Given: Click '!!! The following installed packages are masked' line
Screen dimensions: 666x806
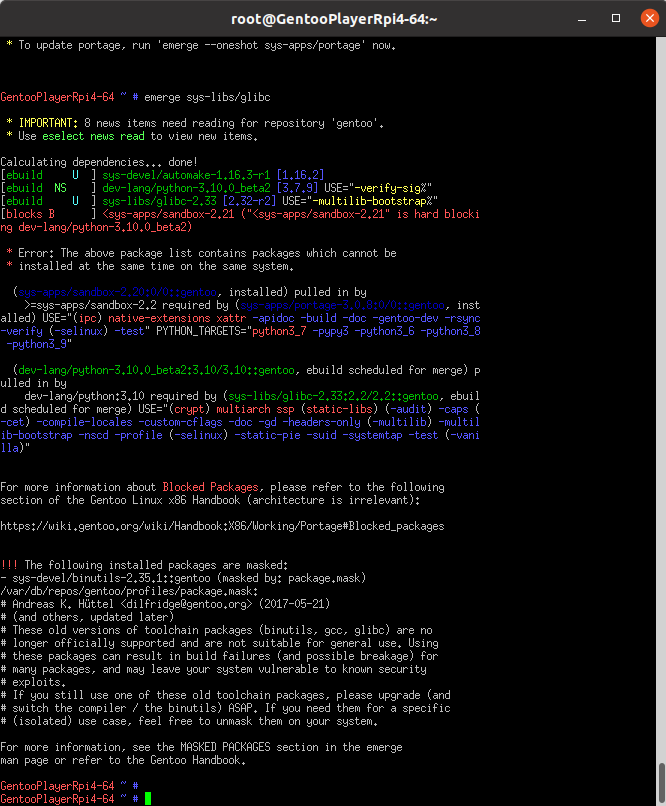Looking at the screenshot, I should point(144,565).
